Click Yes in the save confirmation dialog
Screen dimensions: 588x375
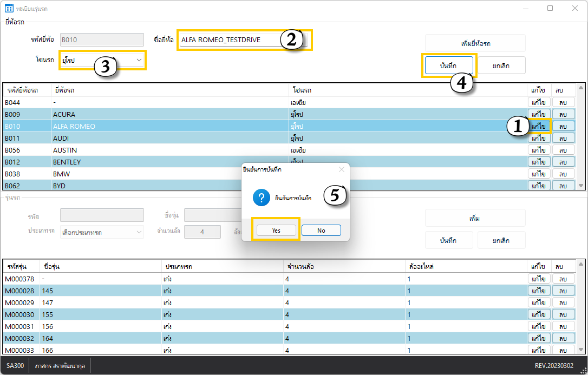(x=276, y=230)
